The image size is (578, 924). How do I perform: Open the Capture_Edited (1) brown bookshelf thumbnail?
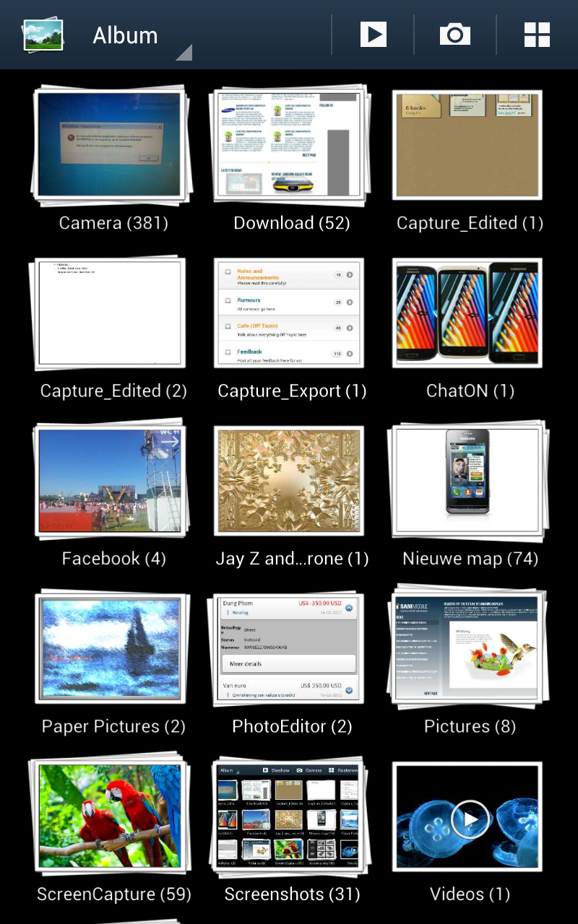467,144
